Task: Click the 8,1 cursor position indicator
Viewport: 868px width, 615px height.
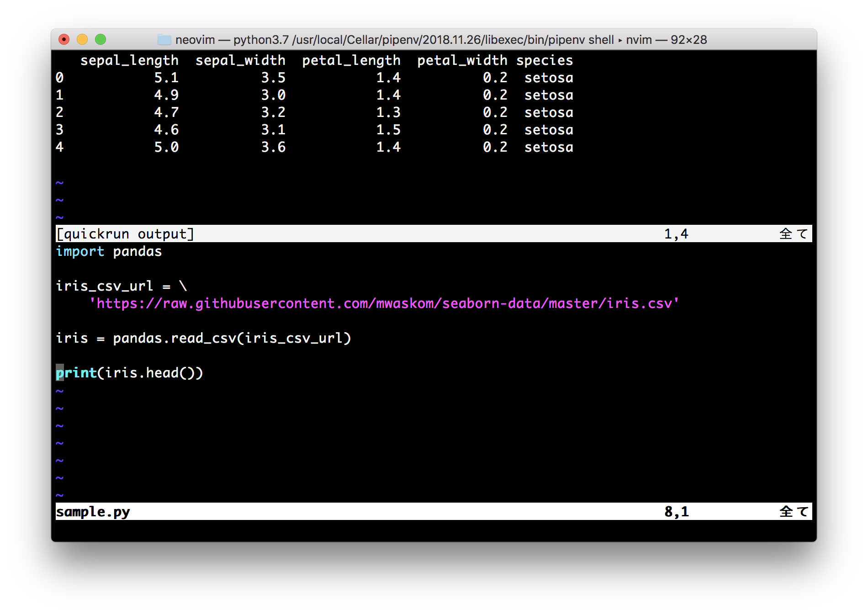Action: 677,512
